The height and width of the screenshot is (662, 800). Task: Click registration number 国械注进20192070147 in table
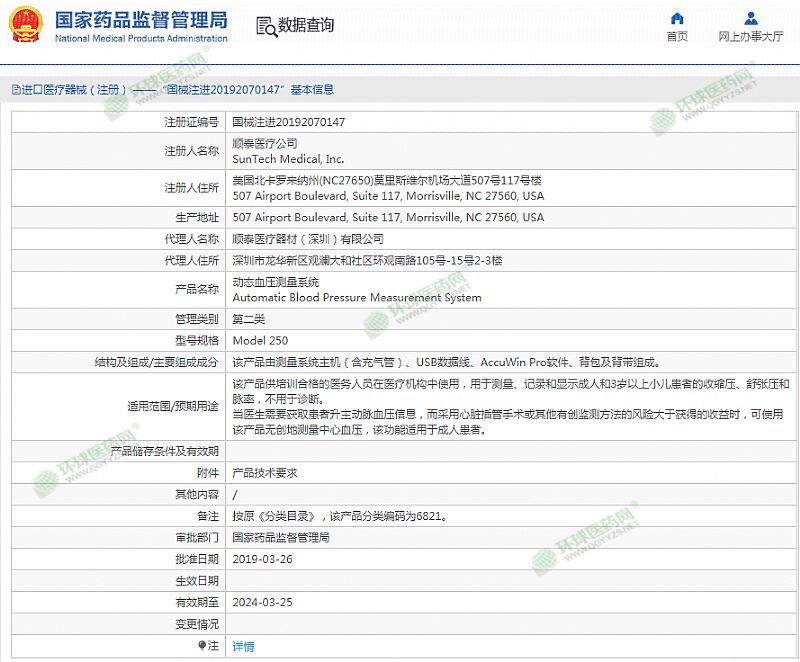(289, 122)
